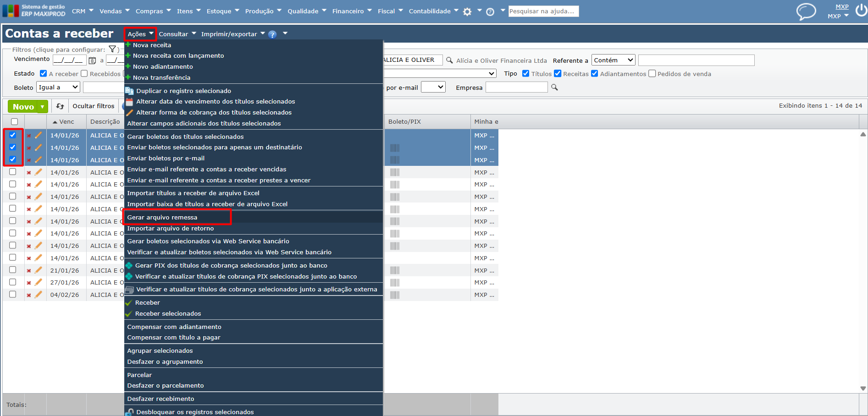This screenshot has height=416, width=868.
Task: Expand the Contém dropdown
Action: 614,60
